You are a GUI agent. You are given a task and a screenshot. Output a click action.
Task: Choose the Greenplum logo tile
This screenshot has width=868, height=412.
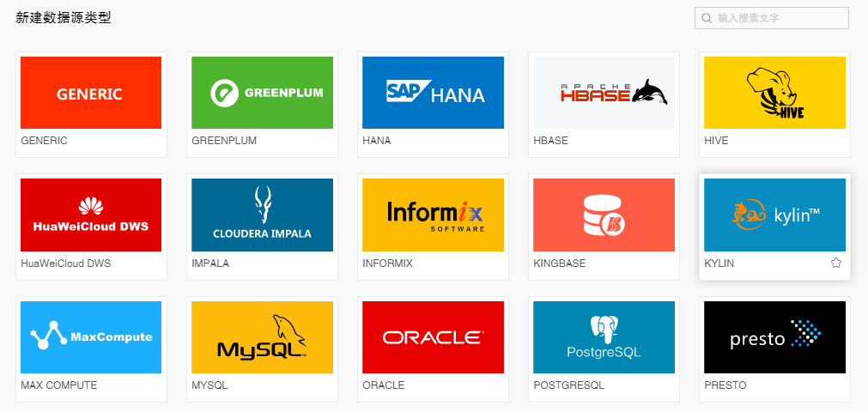click(x=263, y=93)
